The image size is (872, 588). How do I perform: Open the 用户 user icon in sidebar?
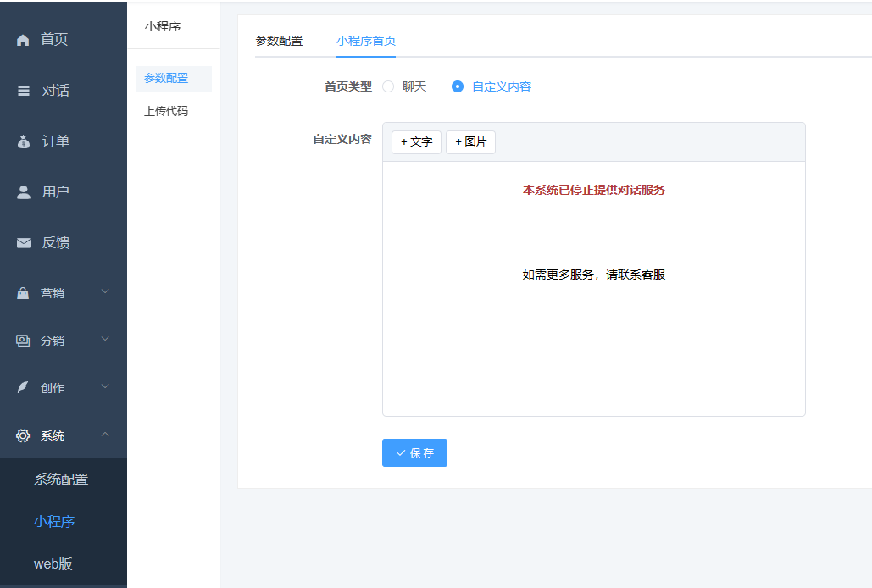[x=22, y=191]
